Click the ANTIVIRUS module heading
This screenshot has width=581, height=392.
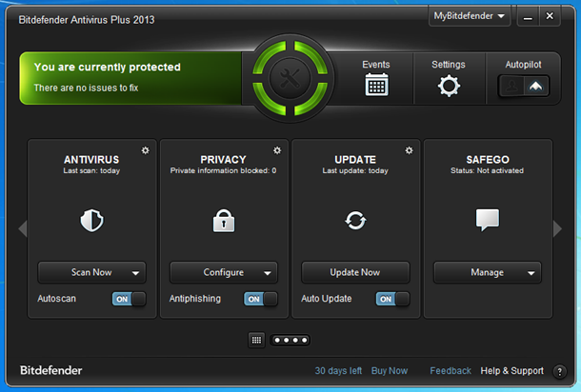[91, 160]
